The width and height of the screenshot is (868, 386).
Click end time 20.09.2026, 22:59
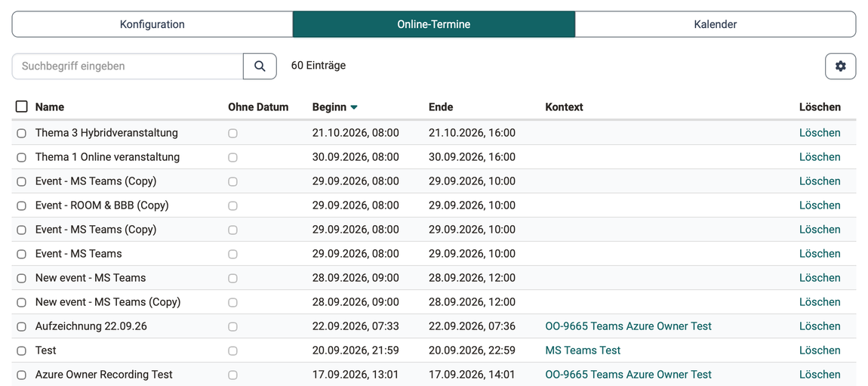(472, 350)
